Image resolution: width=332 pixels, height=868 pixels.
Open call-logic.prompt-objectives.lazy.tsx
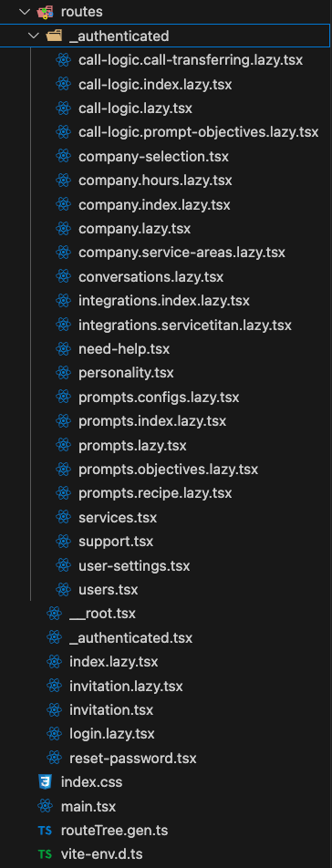[x=199, y=132]
